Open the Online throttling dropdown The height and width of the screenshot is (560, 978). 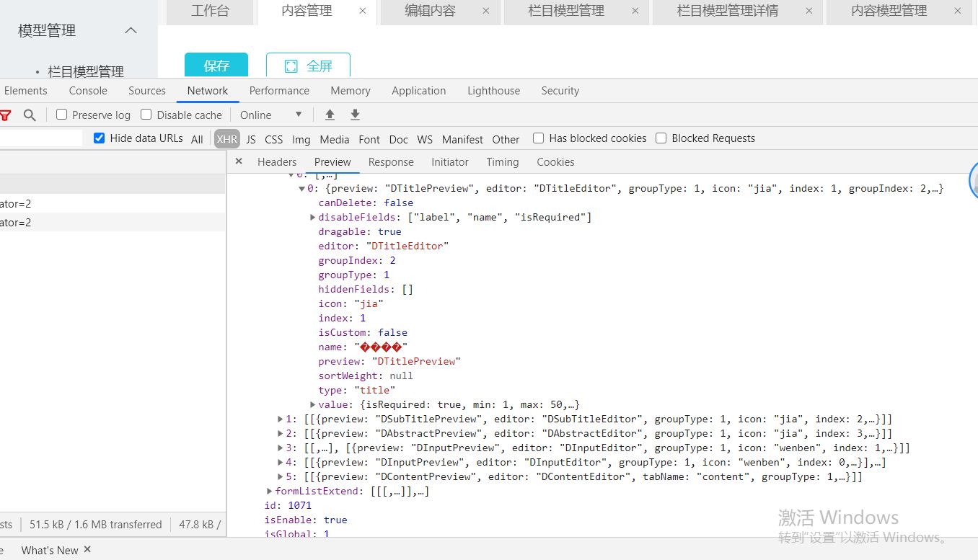pos(270,115)
